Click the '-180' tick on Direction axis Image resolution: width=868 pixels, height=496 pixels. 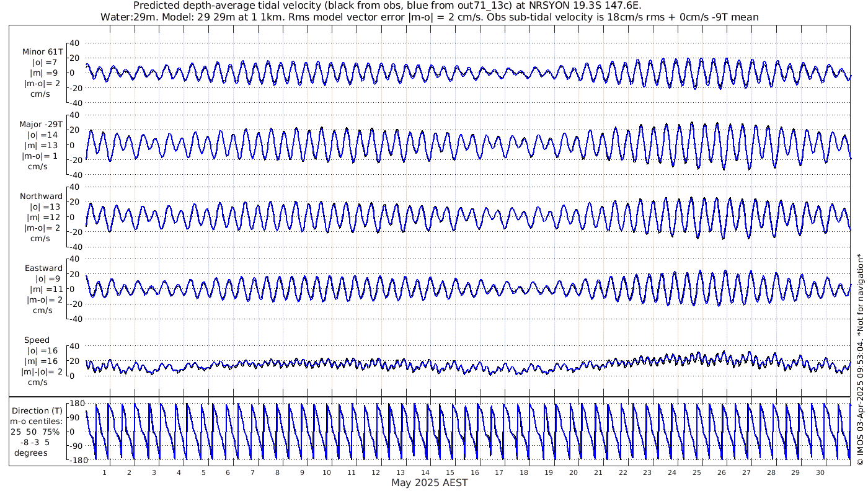tap(74, 461)
